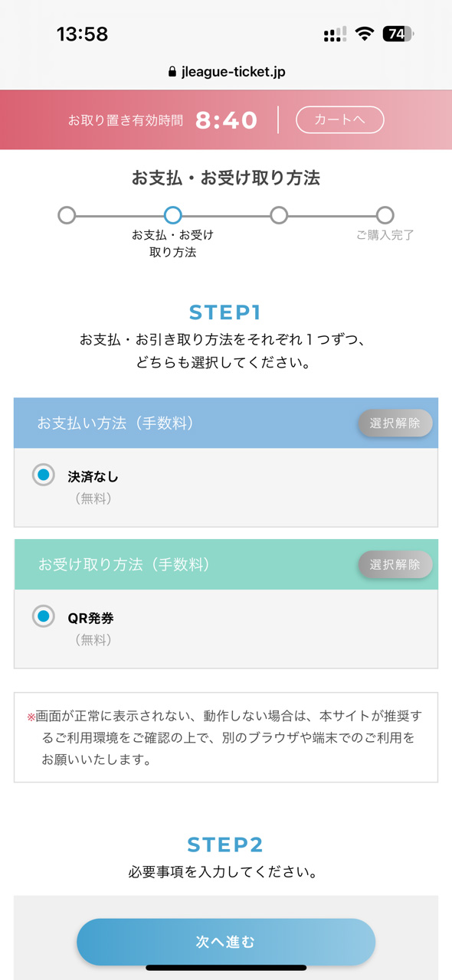Tap the 13:58 clock in status bar
452x980 pixels.
82,34
